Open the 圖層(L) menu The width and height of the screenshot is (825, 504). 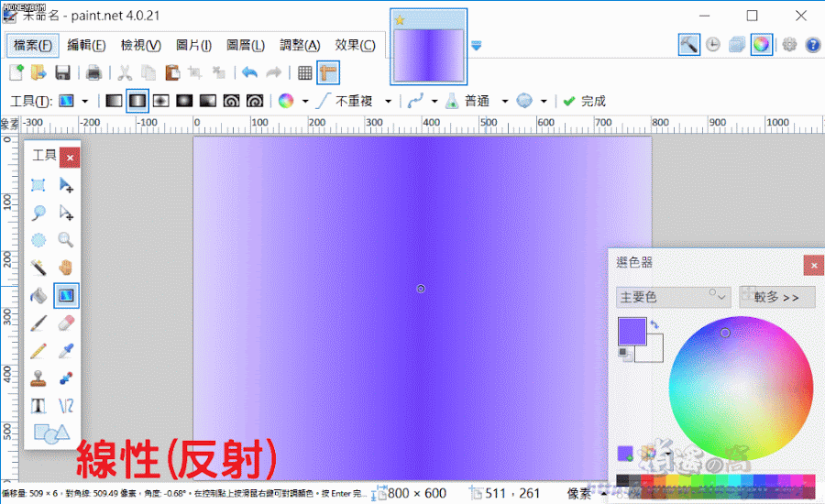(x=245, y=45)
